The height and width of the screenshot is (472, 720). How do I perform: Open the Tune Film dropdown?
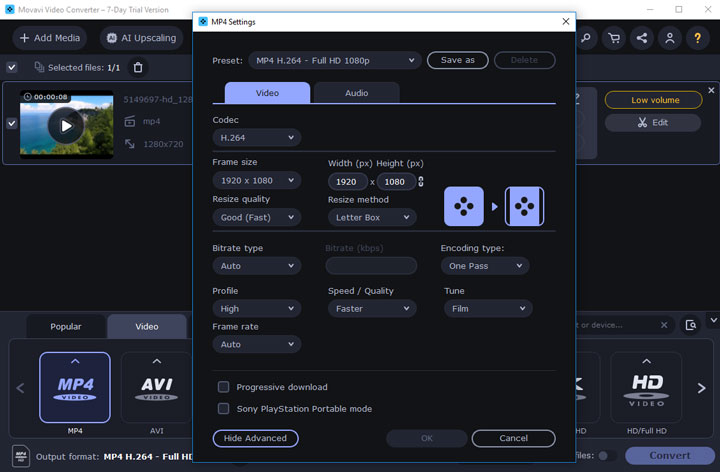(488, 309)
